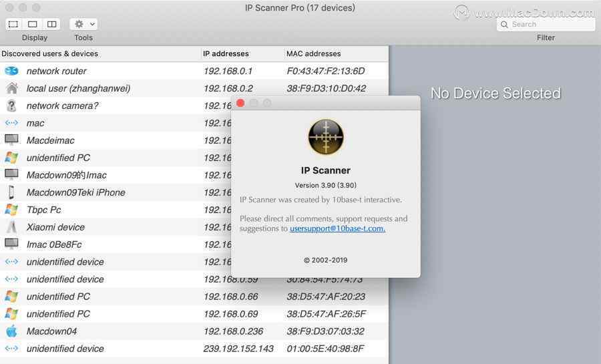This screenshot has width=601, height=364.
Task: Open the Tools gear dropdown
Action: (83, 24)
